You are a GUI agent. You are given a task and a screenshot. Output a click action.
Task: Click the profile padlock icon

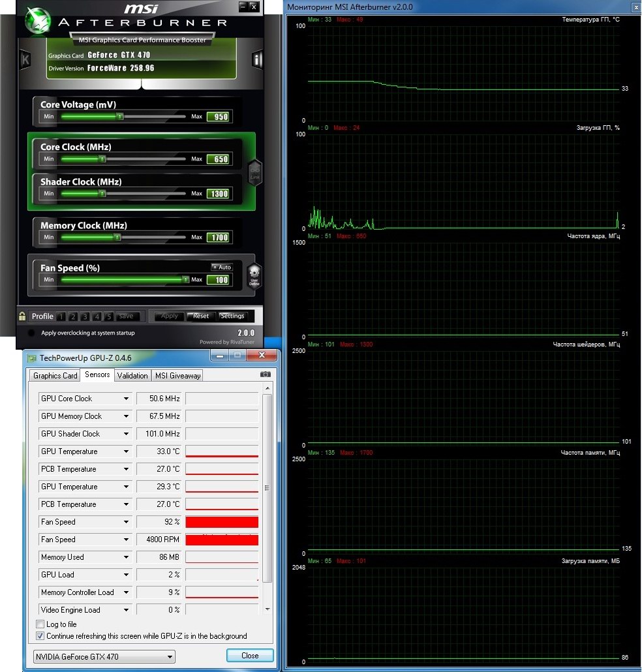pos(23,316)
